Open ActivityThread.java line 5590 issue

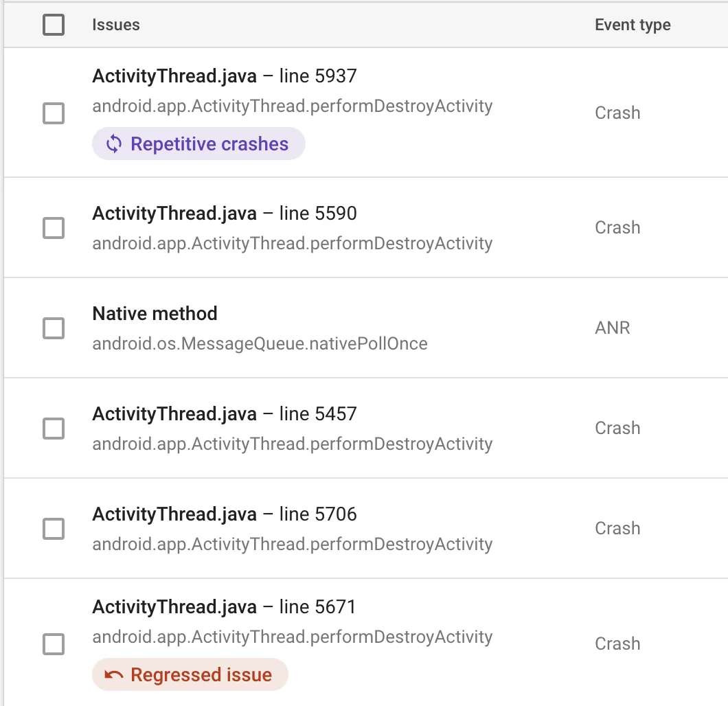point(224,214)
